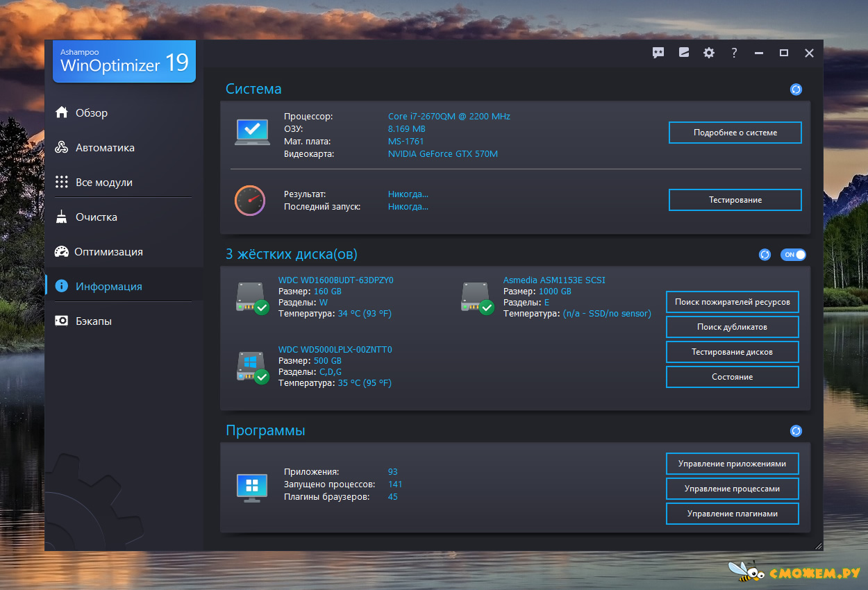This screenshot has width=868, height=590.
Task: Open Управление процессами
Action: click(x=733, y=489)
